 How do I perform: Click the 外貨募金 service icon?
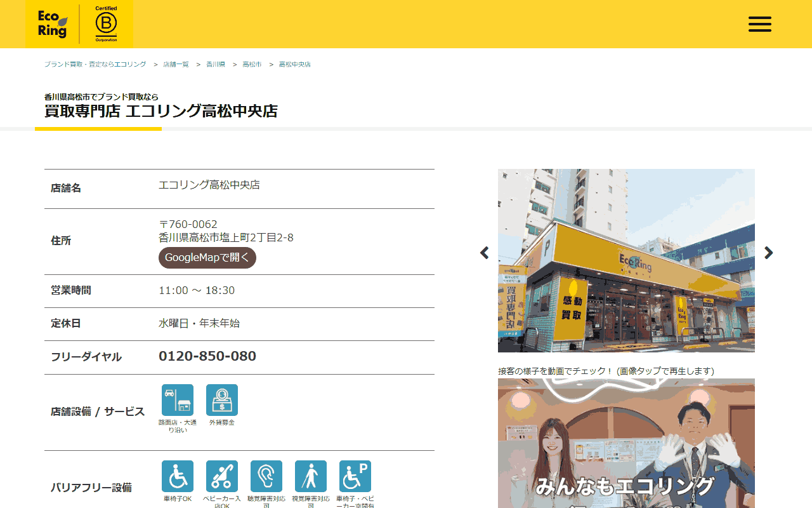222,400
